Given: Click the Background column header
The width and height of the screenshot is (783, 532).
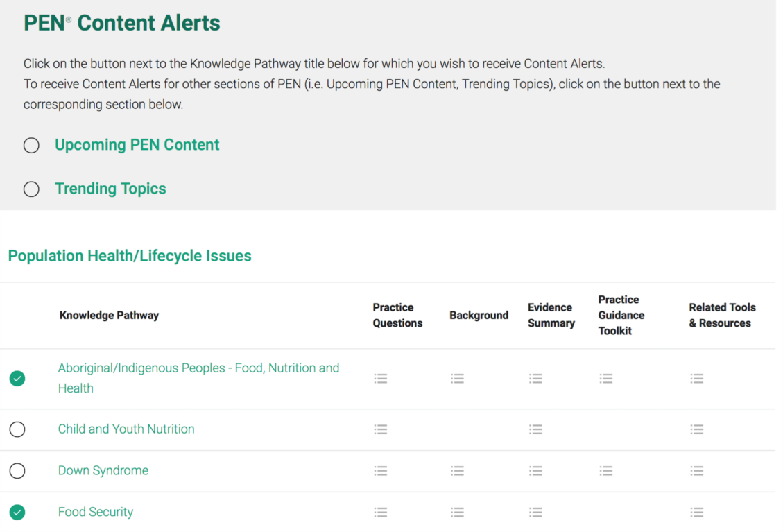Looking at the screenshot, I should coord(479,315).
